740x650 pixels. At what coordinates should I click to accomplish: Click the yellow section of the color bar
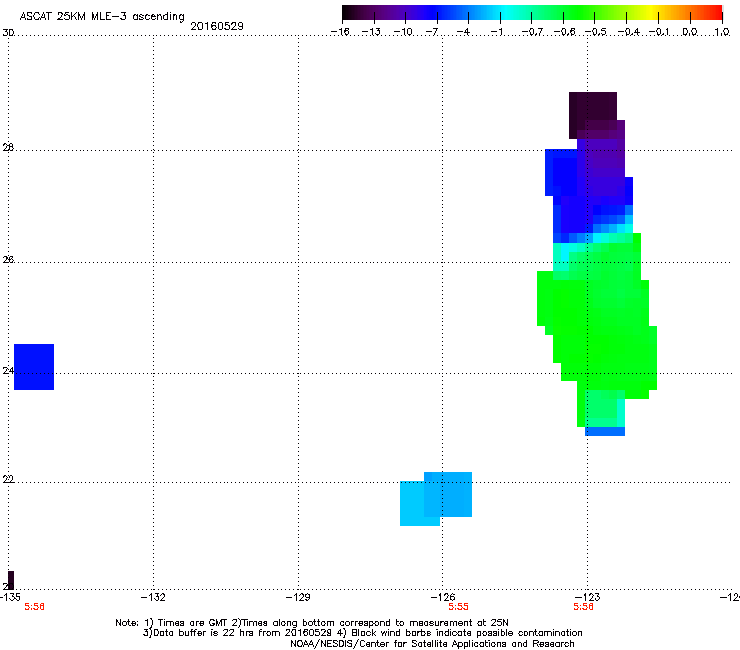click(650, 13)
